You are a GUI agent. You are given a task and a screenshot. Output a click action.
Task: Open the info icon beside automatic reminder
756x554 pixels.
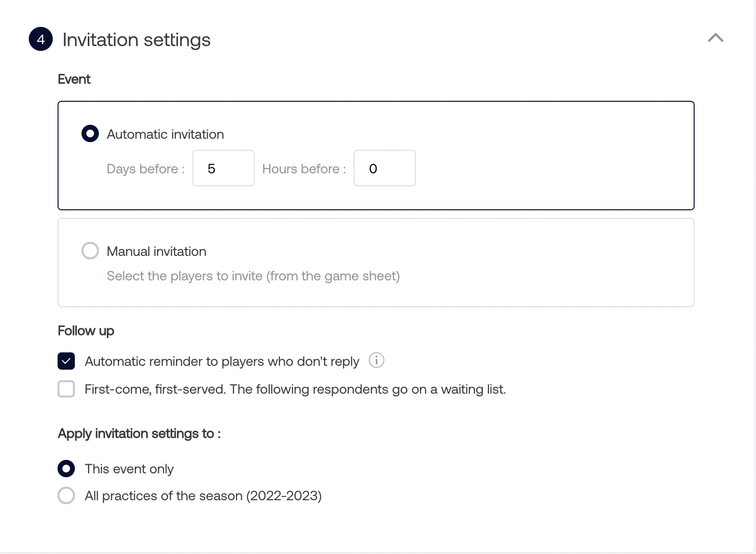(376, 360)
